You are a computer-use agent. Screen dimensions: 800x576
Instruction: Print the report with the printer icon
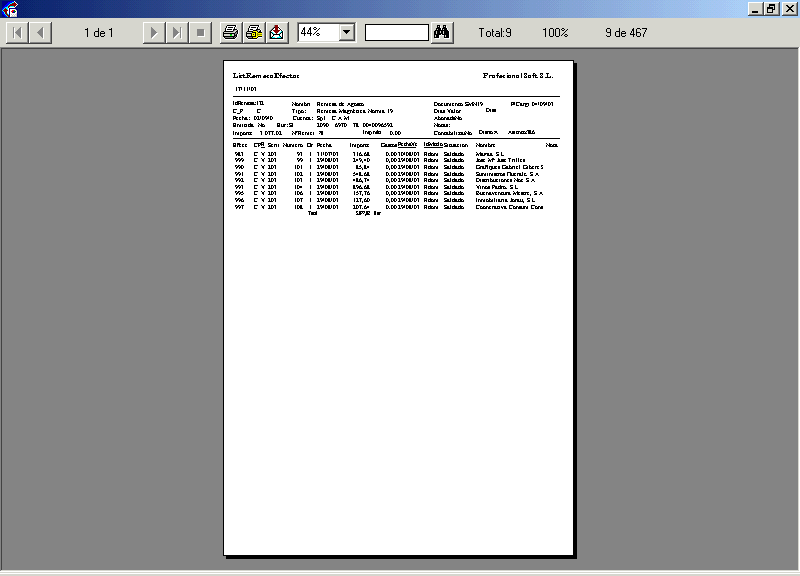point(231,33)
